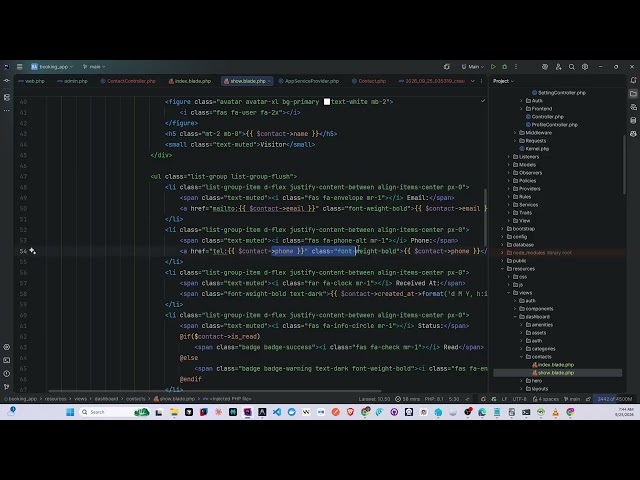The image size is (640, 480).
Task: Open the main branch dropdown in the title bar
Action: (x=94, y=67)
